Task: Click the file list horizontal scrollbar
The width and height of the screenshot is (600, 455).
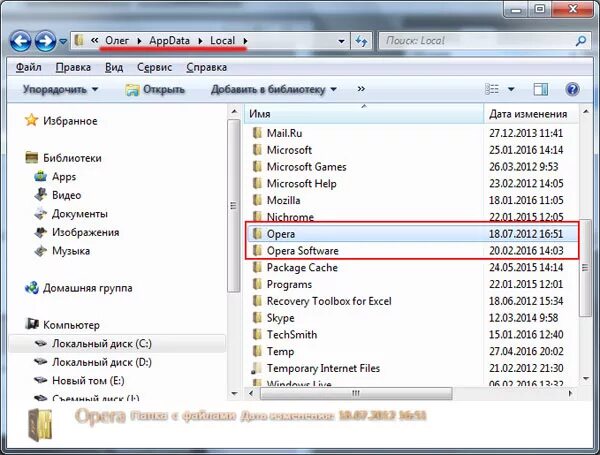Action: (x=356, y=393)
